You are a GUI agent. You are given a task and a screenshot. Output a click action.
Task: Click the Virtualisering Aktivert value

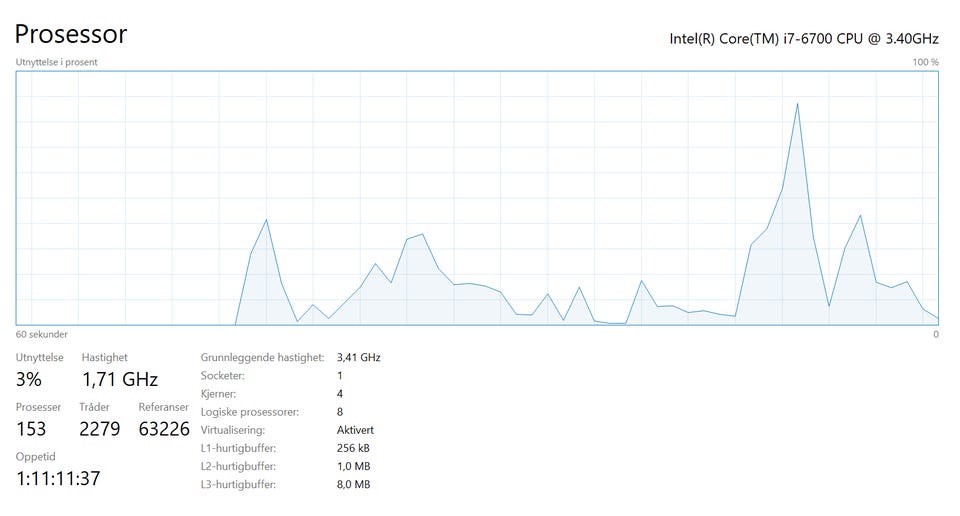(355, 430)
